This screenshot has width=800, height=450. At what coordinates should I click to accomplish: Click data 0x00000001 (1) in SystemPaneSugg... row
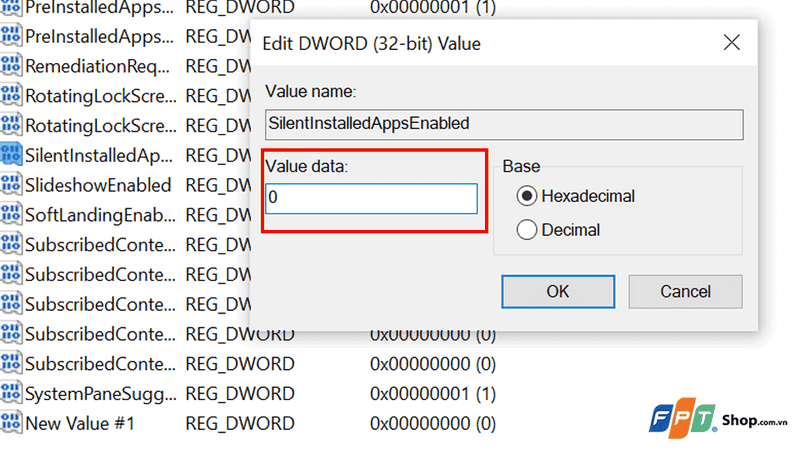[433, 394]
